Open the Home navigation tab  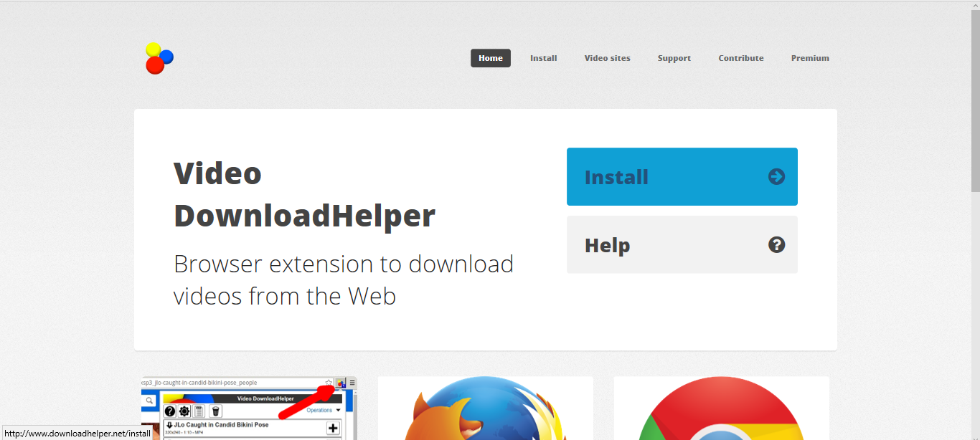[x=491, y=58]
